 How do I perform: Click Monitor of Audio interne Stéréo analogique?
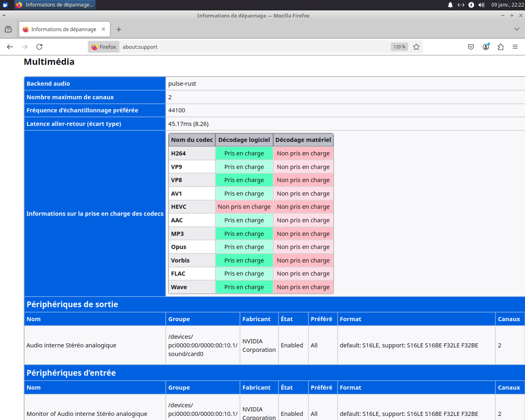click(x=87, y=414)
